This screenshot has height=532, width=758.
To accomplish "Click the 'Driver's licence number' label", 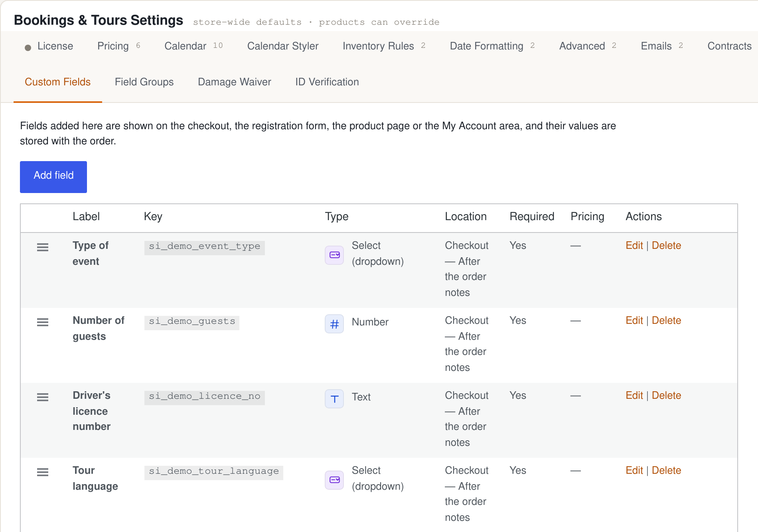I will tap(92, 411).
